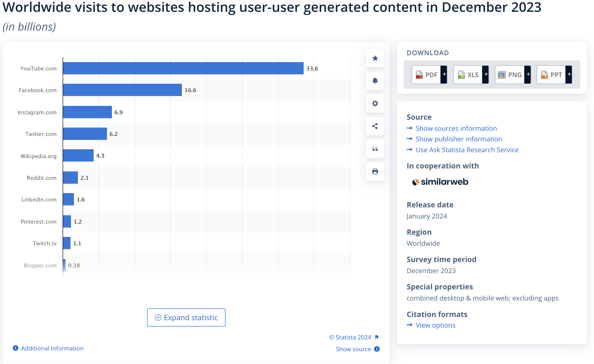Viewport: 594px width, 364px height.
Task: Click the flag icon beside Statista 2024
Action: 377,337
